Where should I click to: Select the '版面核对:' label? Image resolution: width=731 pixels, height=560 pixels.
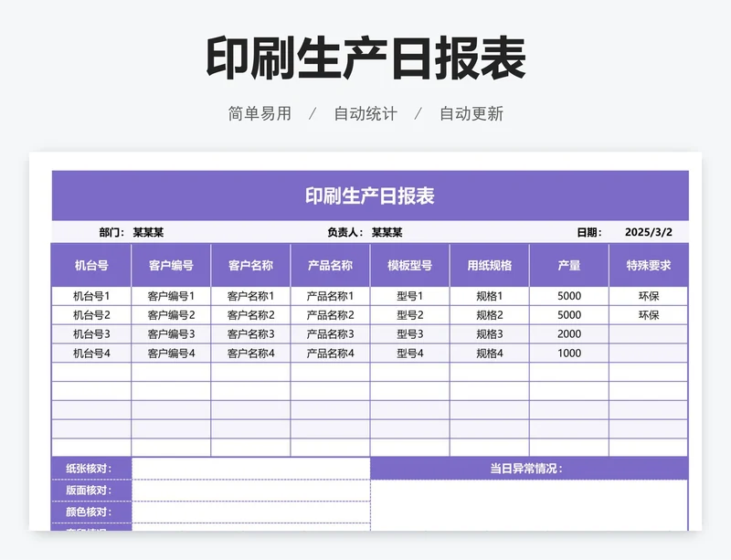click(91, 490)
